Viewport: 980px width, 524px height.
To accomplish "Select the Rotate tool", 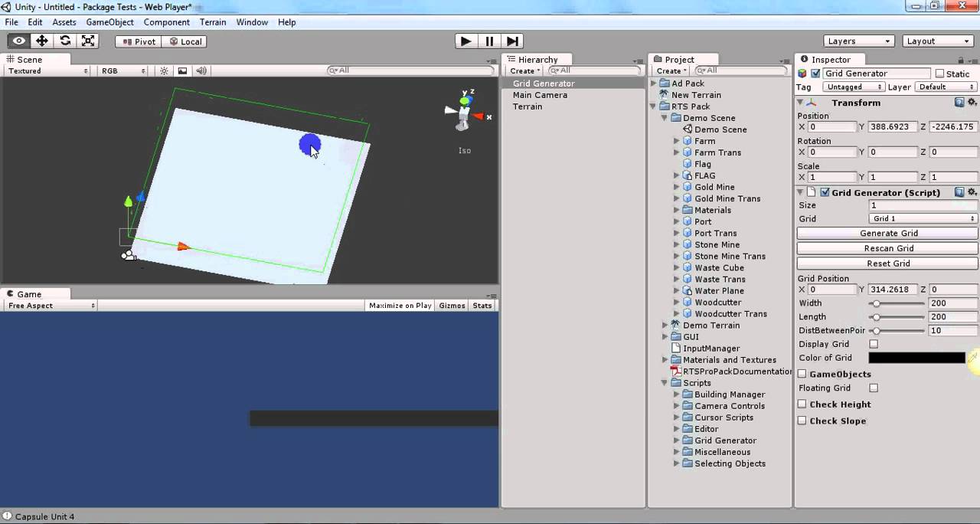I will (65, 41).
